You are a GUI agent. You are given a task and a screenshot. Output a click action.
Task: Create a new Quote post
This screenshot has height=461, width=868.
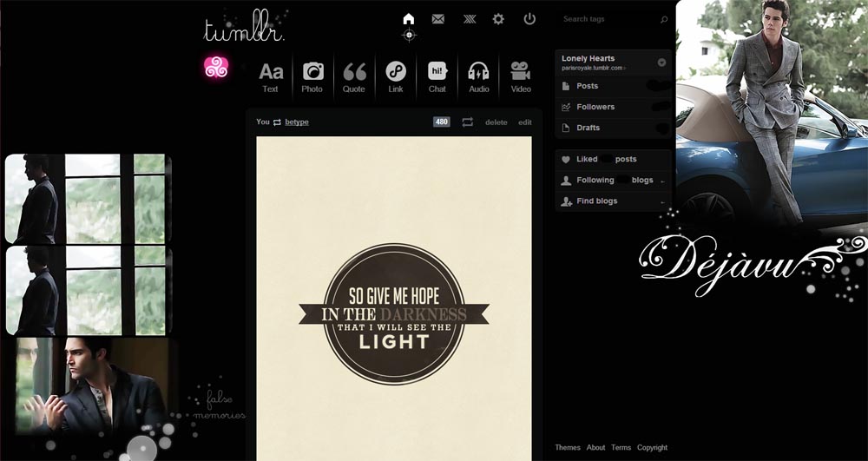[354, 77]
